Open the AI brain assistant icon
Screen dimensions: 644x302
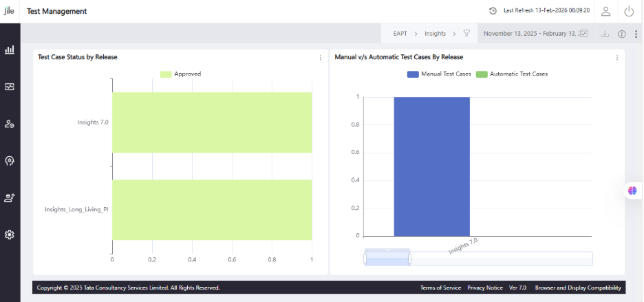[632, 191]
